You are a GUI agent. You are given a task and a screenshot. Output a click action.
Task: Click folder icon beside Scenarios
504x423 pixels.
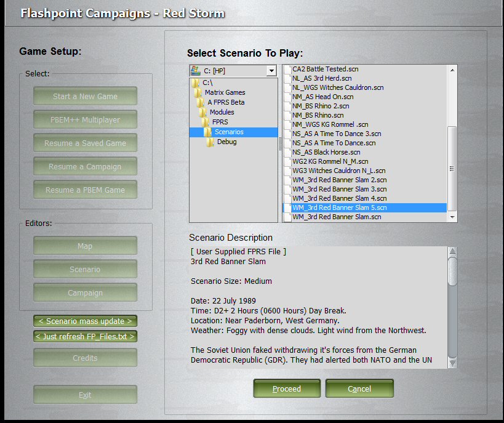(208, 132)
